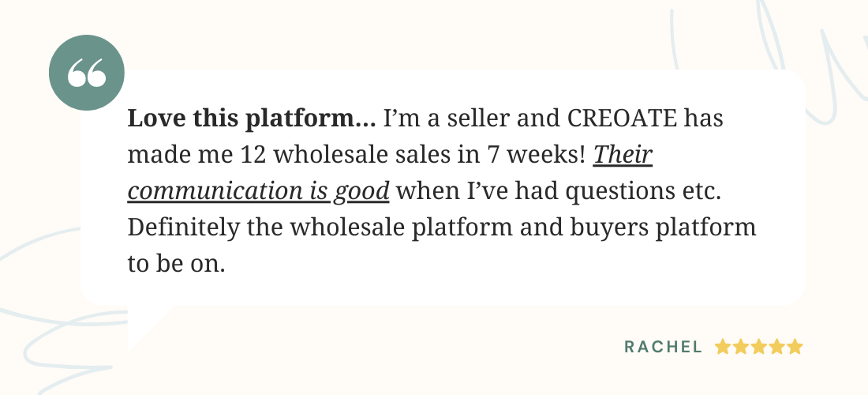Click the green quotation mark icon
Image resolution: width=868 pixels, height=395 pixels.
(x=87, y=73)
